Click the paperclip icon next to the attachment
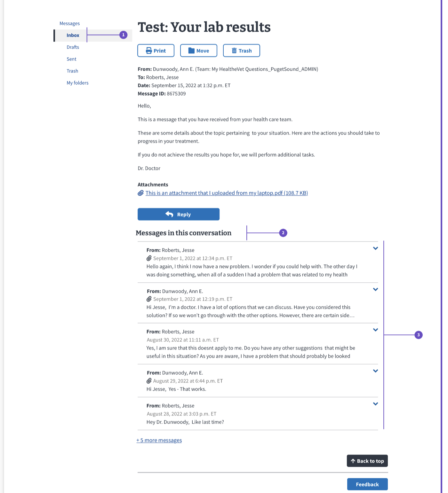 (140, 193)
